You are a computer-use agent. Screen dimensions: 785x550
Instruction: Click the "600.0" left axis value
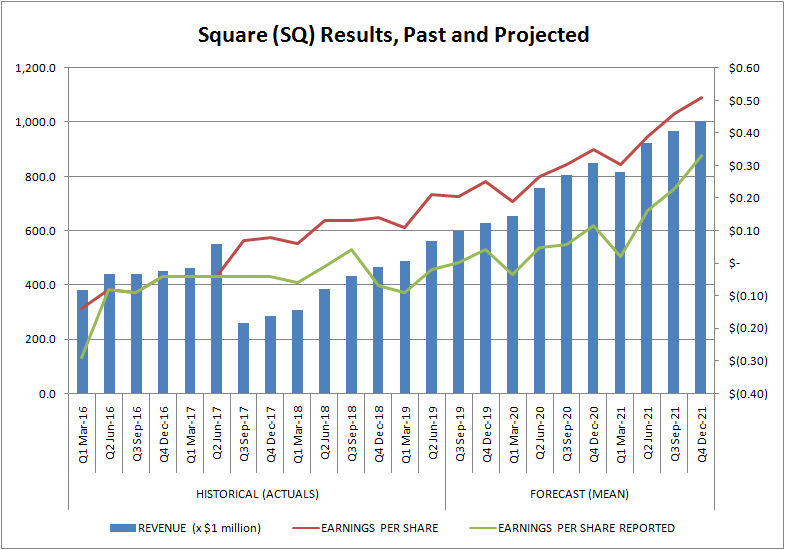(x=40, y=231)
